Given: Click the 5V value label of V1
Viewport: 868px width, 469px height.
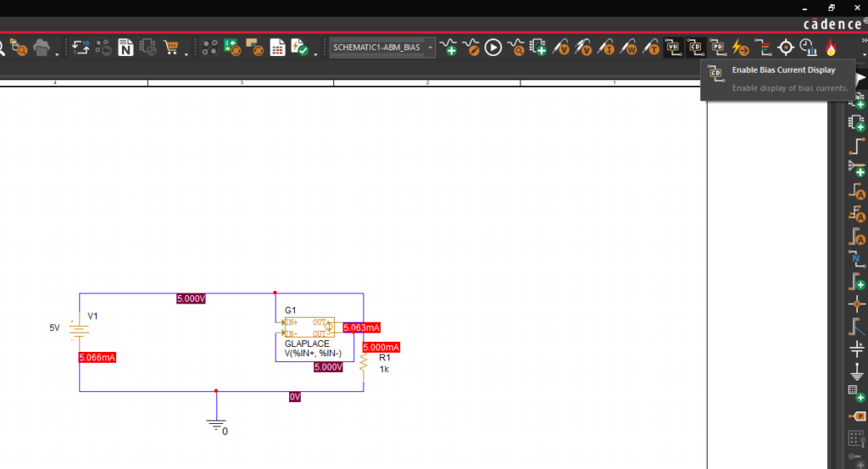Looking at the screenshot, I should (54, 328).
